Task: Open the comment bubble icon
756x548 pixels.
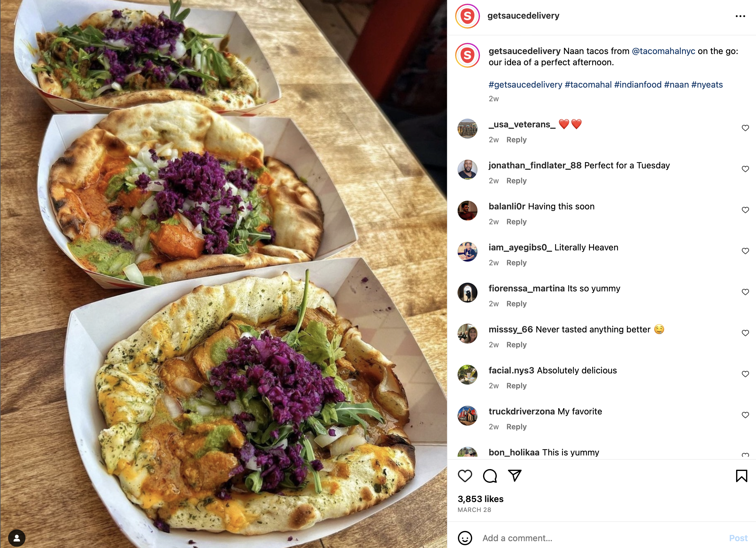Action: 490,476
